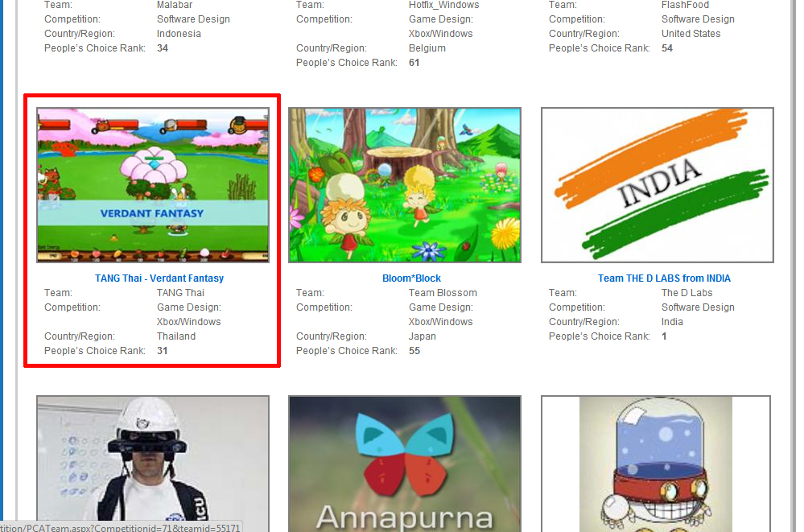
Task: Click the Bloom*Block forest artwork thumbnail
Action: click(405, 185)
